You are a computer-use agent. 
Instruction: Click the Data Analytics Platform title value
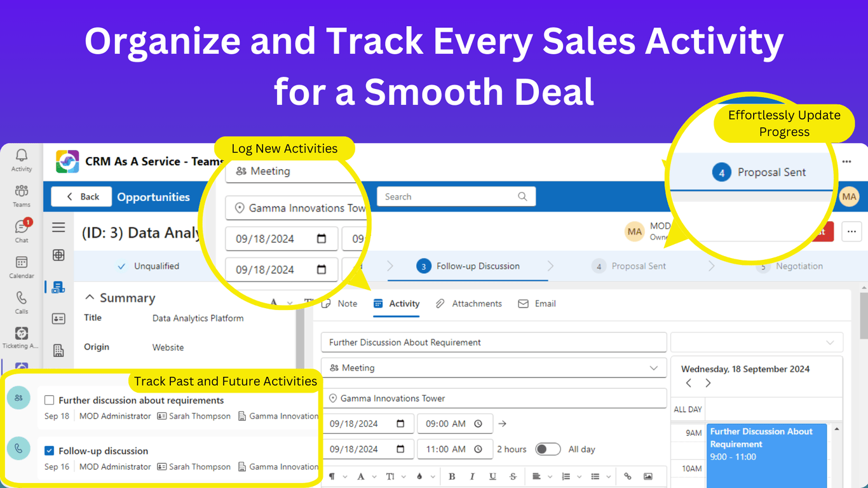[x=198, y=318]
